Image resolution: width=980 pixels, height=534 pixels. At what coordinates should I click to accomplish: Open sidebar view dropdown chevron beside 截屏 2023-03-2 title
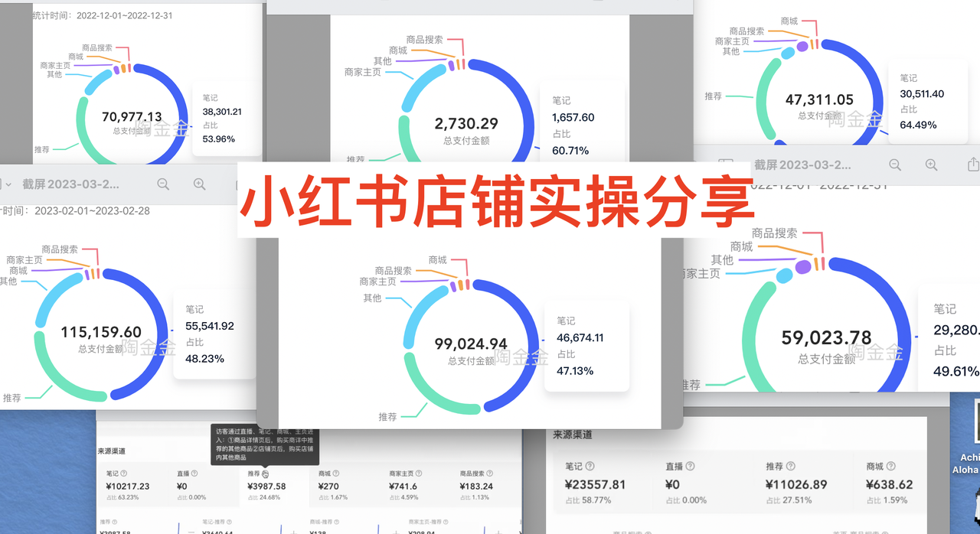click(8, 184)
